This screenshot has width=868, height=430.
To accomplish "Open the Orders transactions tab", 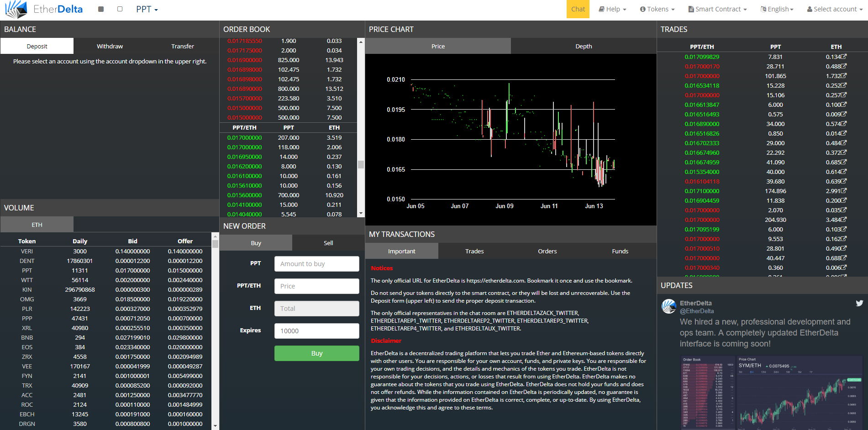I will (x=547, y=251).
